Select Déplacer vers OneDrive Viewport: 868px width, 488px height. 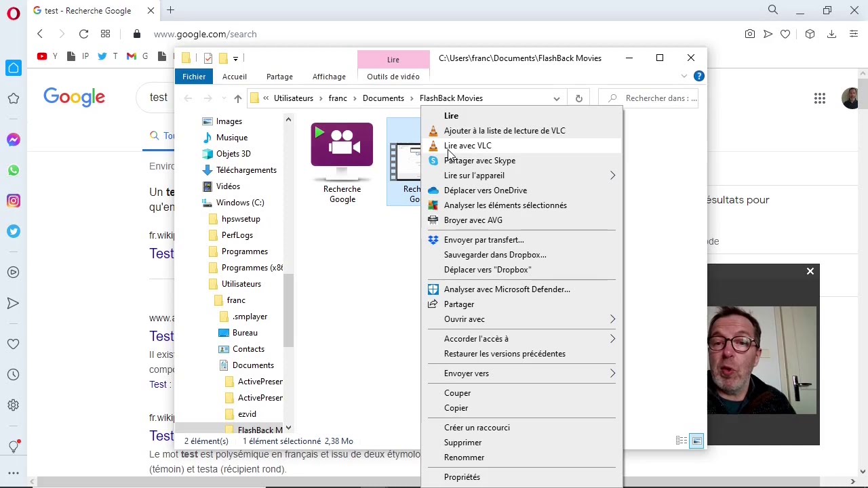click(x=521, y=190)
